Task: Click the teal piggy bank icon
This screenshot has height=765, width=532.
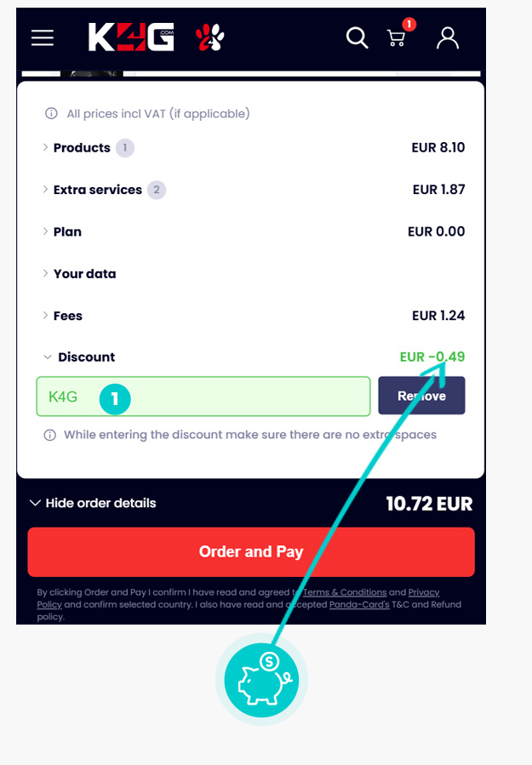Action: pos(261,680)
